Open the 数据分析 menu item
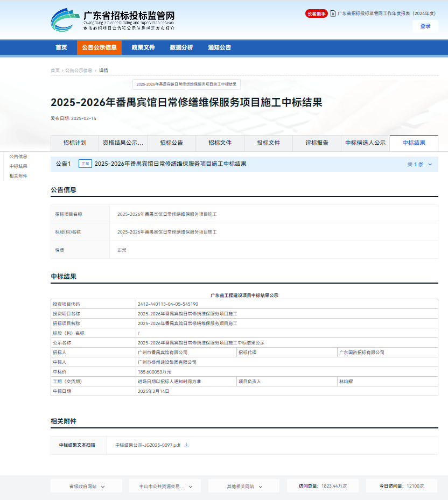This screenshot has height=500, width=448. (x=181, y=47)
